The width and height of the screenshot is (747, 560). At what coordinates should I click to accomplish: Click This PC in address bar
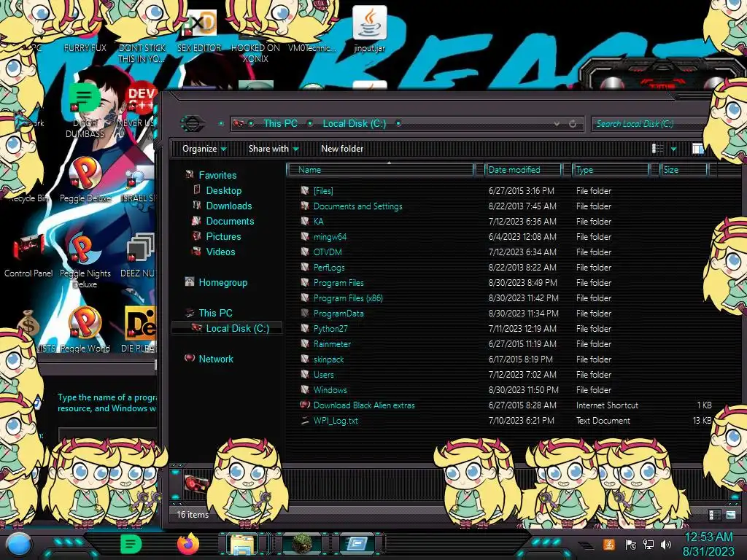coord(280,123)
